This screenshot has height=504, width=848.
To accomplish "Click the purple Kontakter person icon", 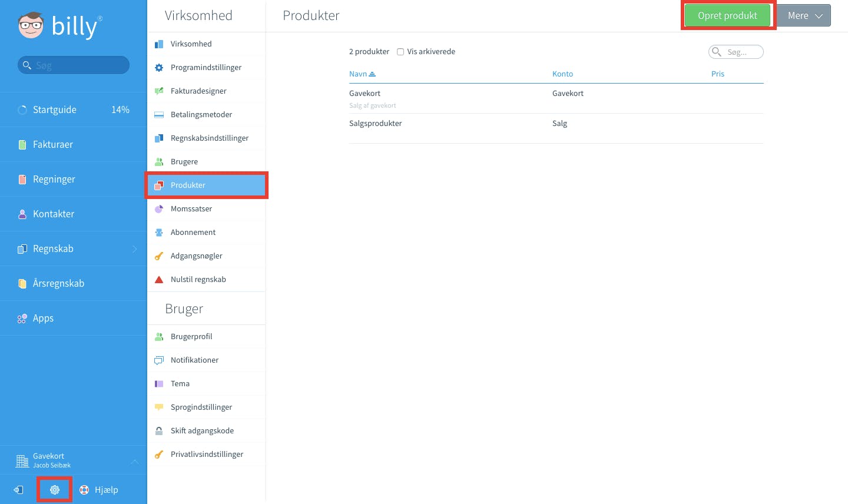I will pos(22,214).
